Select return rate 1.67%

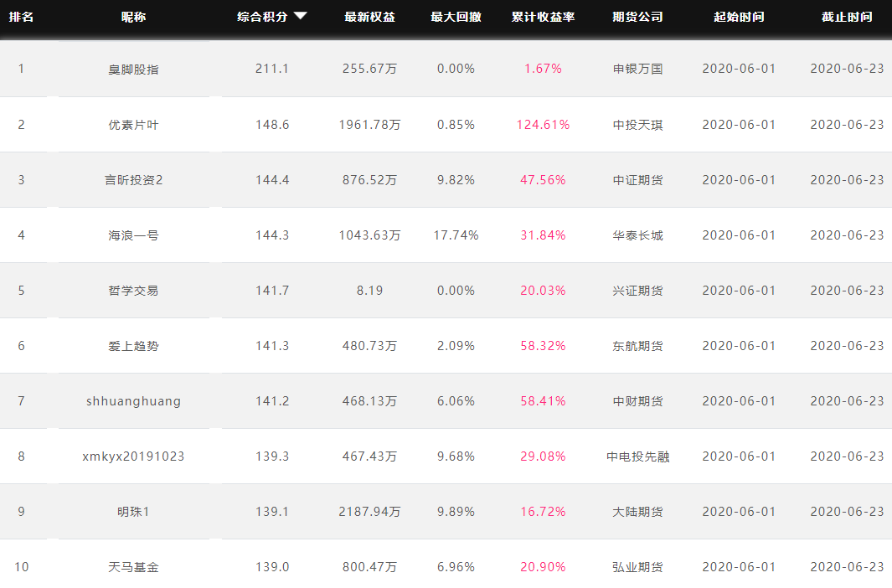tap(544, 69)
